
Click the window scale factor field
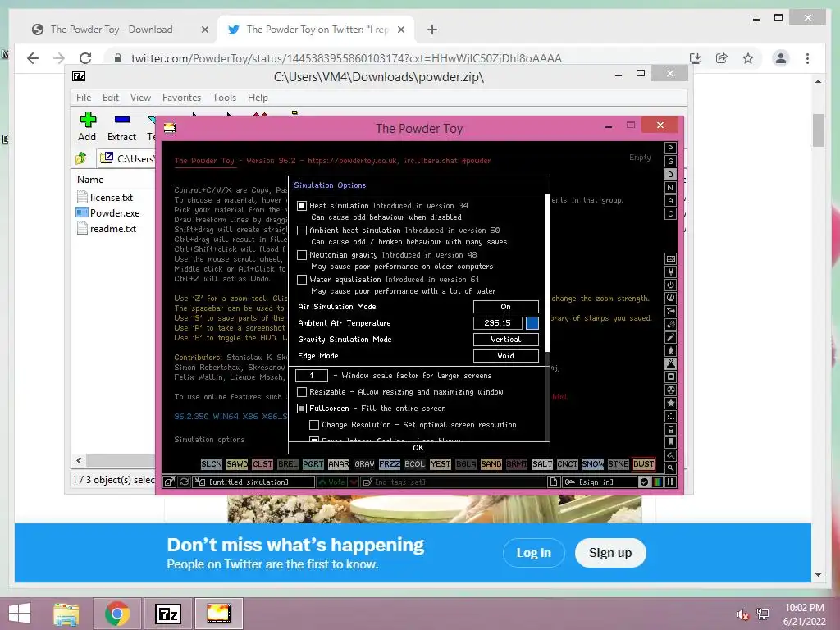[x=311, y=376]
